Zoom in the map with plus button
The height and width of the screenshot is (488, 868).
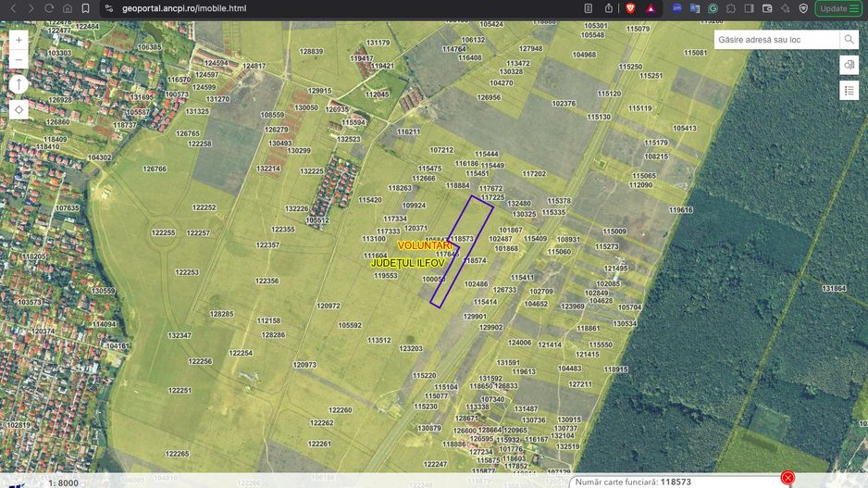click(x=19, y=40)
